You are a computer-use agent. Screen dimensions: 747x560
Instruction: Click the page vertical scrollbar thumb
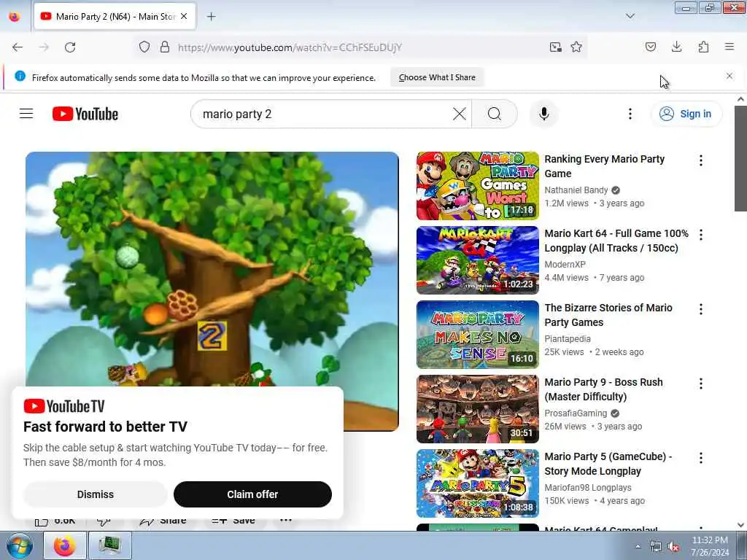(x=740, y=158)
